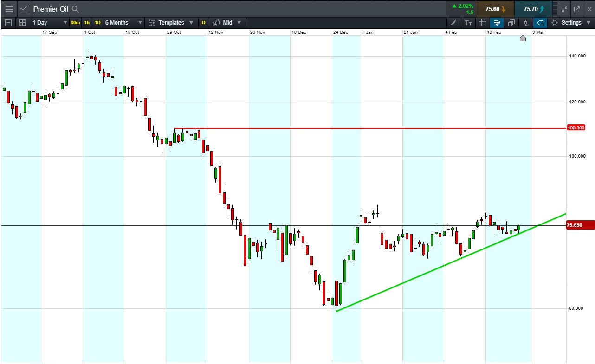
Task: Expand the Settings dropdown arrow
Action: point(589,23)
